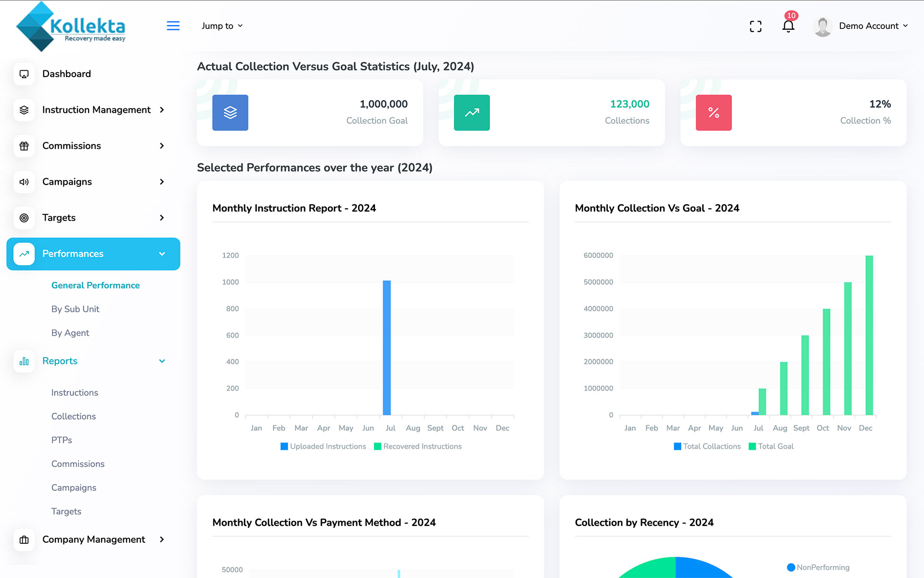Toggle Uploaded Instructions legend series

pyautogui.click(x=323, y=447)
